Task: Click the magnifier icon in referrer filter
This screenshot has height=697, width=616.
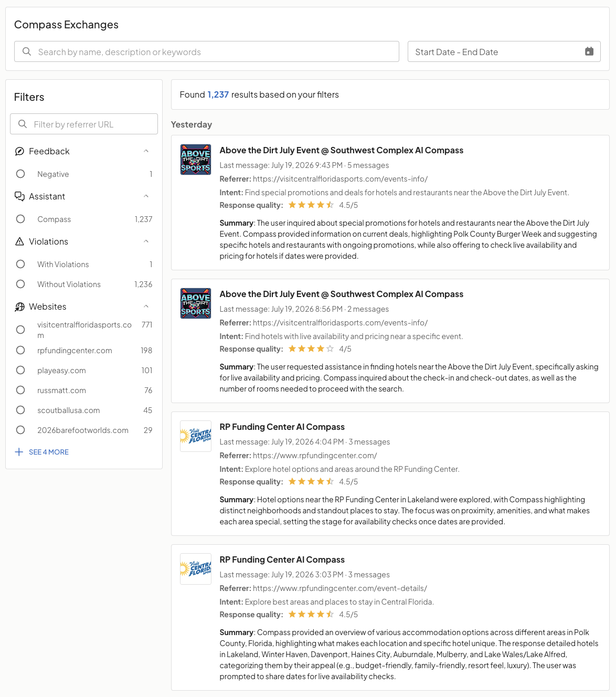Action: point(23,124)
